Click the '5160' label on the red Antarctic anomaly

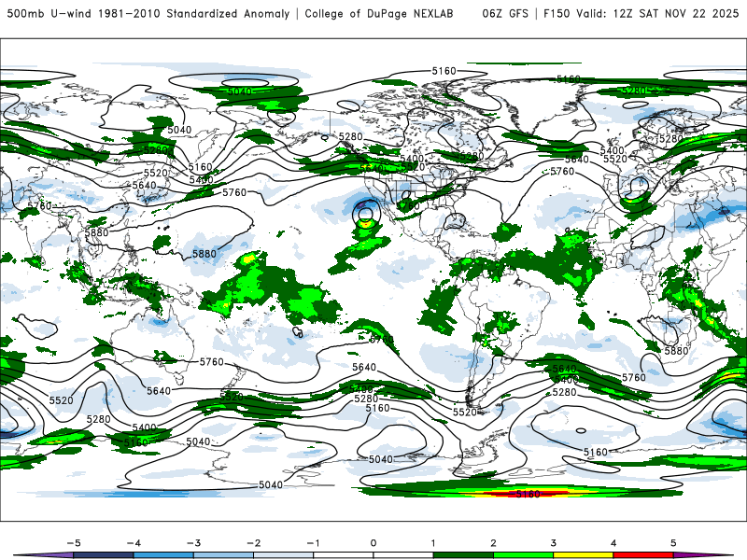[x=529, y=494]
